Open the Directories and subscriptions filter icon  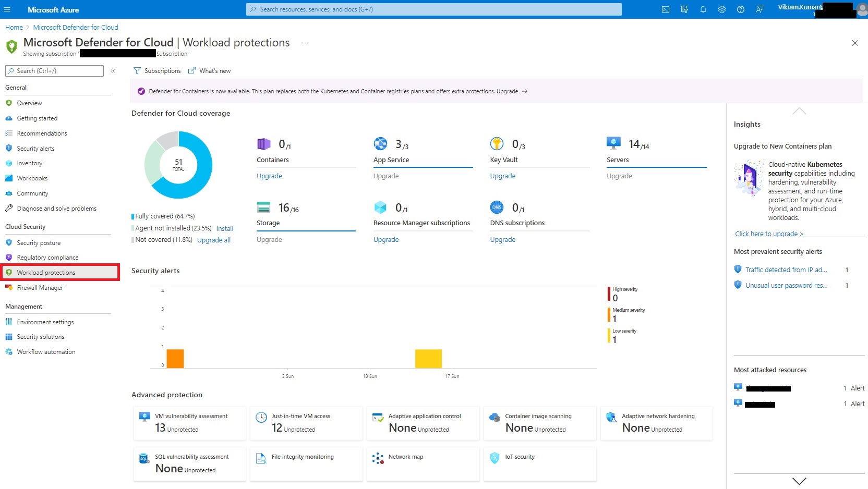coord(684,9)
